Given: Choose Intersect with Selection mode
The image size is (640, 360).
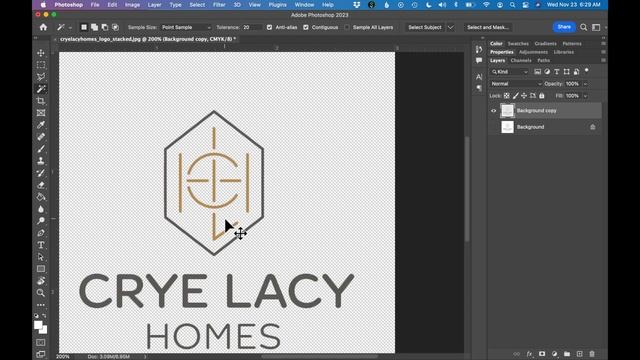Looking at the screenshot, I should pyautogui.click(x=116, y=27).
